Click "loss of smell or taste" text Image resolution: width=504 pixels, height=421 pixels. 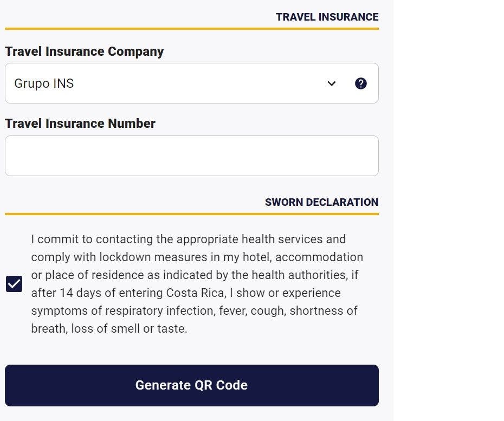129,329
